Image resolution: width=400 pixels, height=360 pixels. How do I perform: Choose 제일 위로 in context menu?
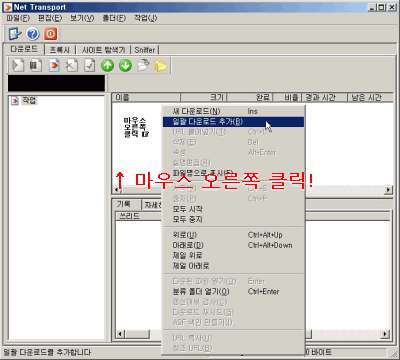click(233, 256)
